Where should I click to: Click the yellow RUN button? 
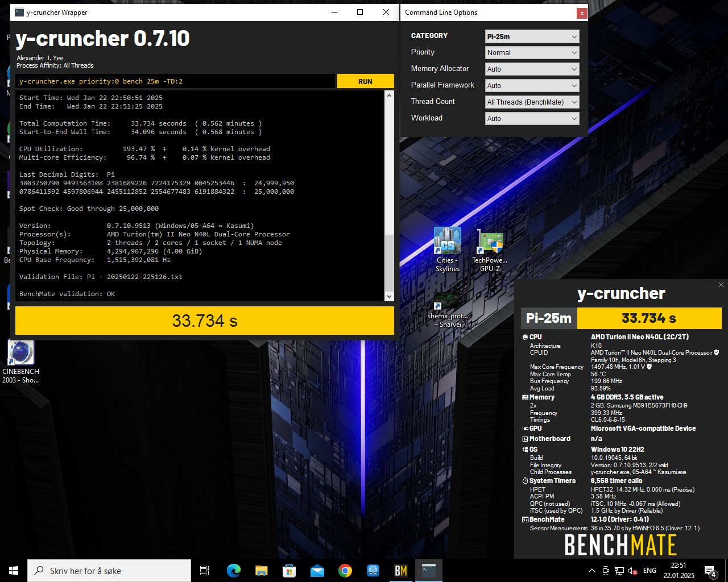[365, 81]
